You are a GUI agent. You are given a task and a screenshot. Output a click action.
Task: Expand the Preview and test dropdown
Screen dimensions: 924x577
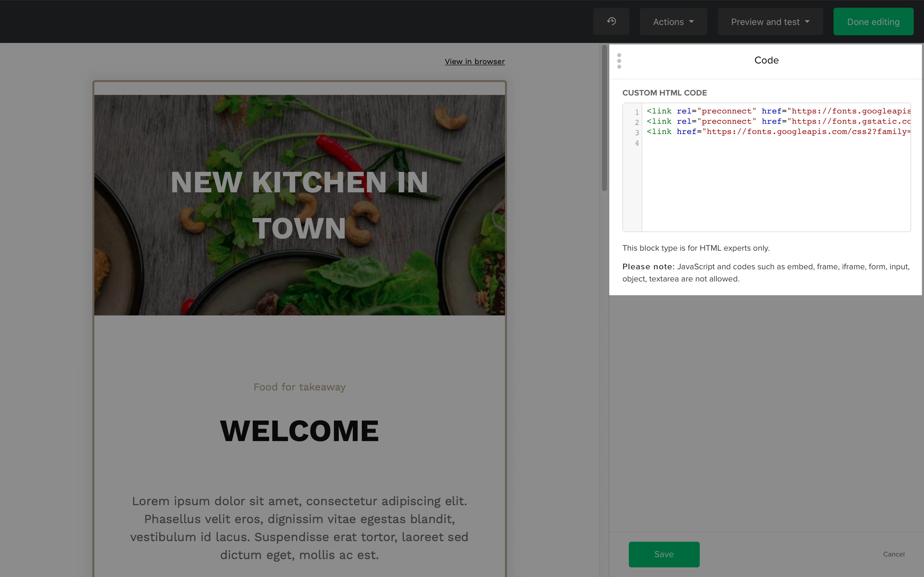770,22
